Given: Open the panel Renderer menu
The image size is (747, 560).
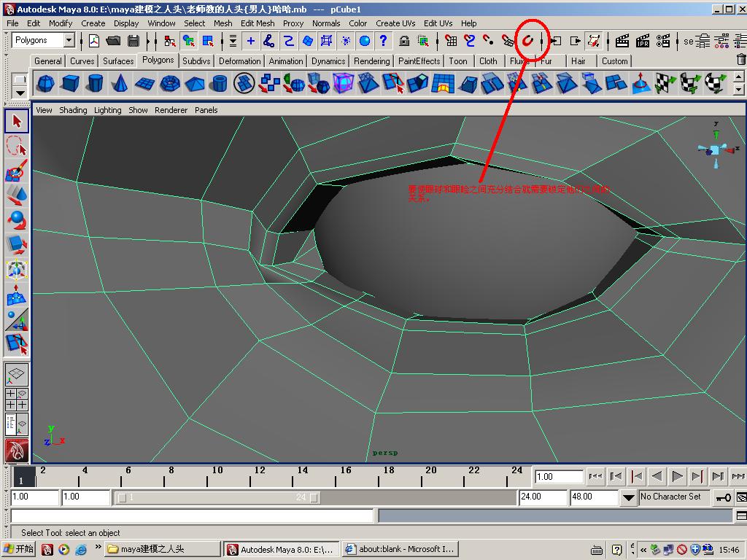Looking at the screenshot, I should tap(171, 110).
